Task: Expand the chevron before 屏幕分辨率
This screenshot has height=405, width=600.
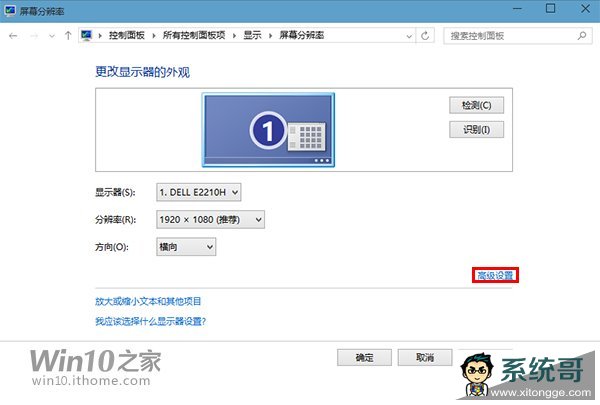Action: click(270, 36)
